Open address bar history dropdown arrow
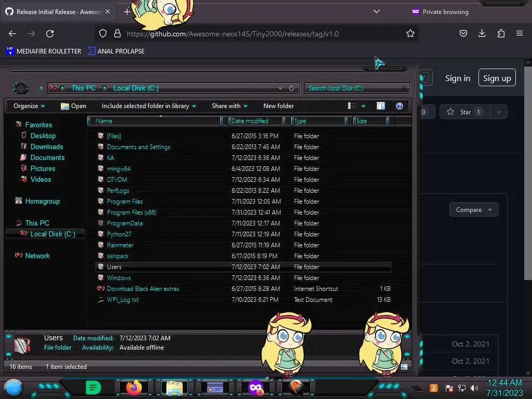Image resolution: width=532 pixels, height=399 pixels. [280, 88]
